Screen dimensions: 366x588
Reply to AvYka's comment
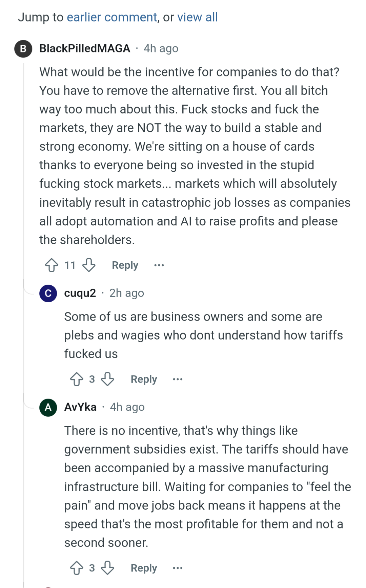coord(144,568)
